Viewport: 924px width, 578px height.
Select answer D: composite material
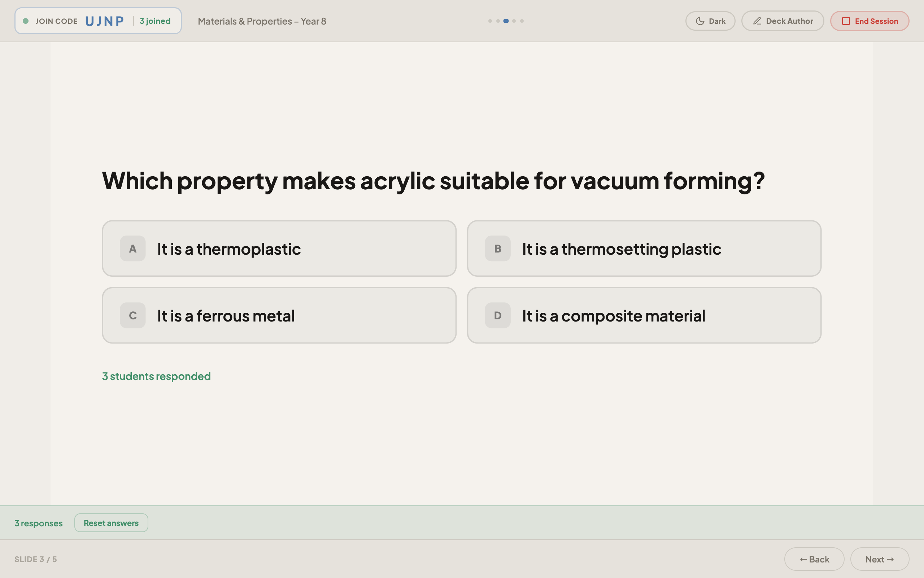[x=644, y=315]
